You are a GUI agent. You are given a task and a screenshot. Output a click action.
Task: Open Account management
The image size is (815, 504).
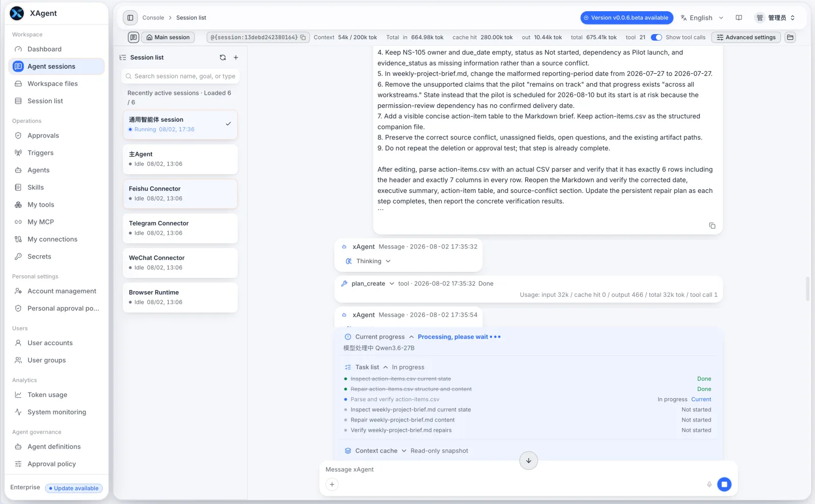pos(57,291)
